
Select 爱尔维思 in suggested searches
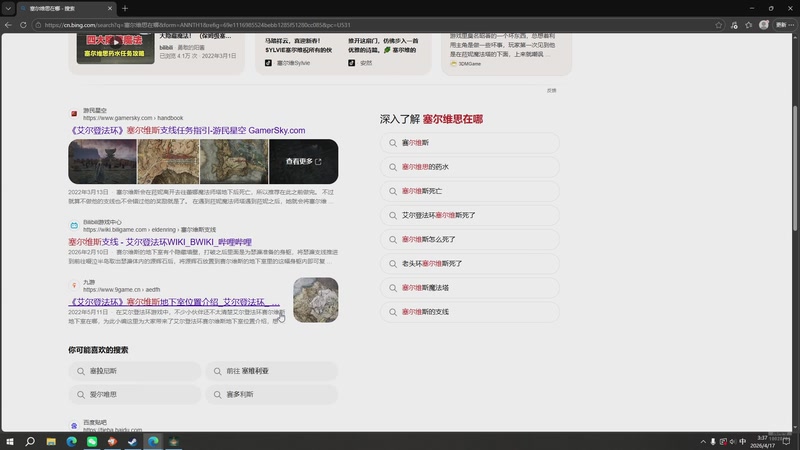point(135,394)
